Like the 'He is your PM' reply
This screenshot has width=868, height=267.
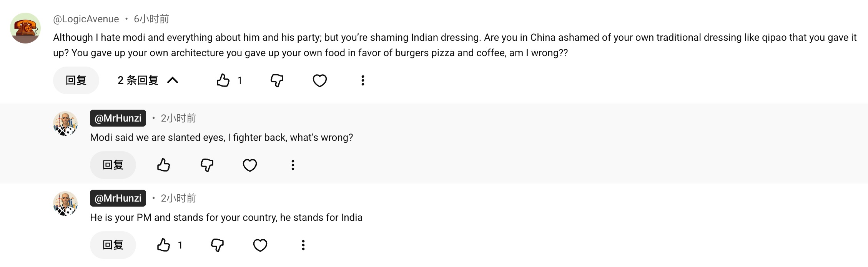[163, 245]
